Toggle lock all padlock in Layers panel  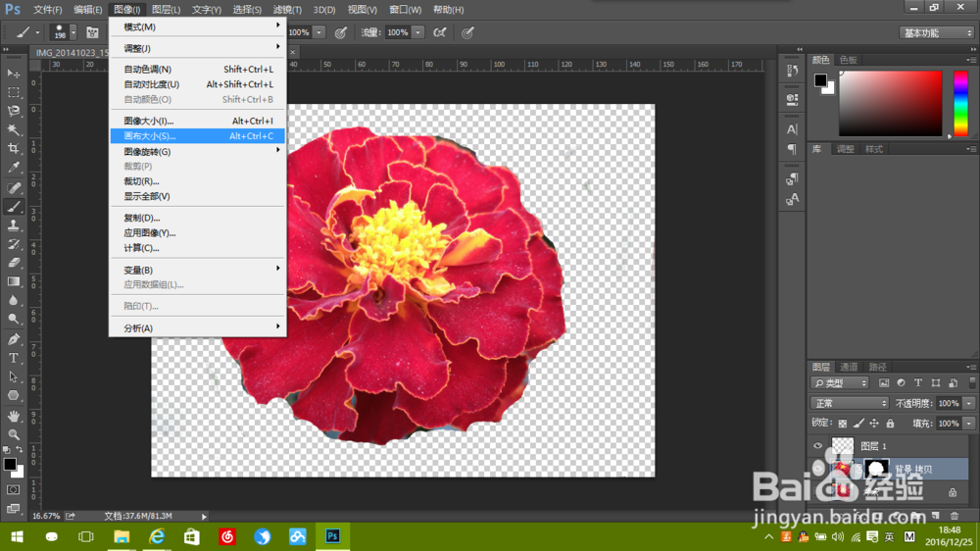[890, 424]
